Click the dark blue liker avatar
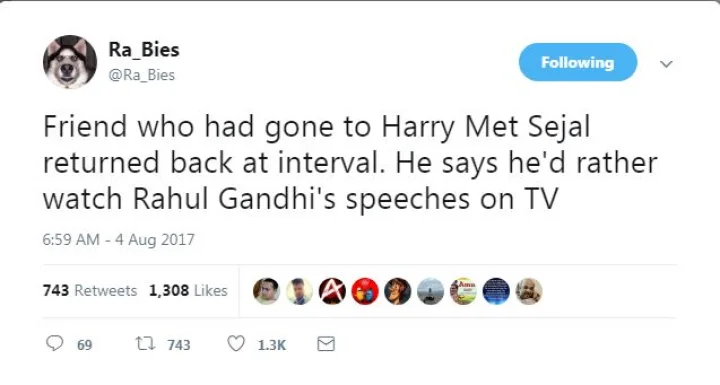720x385 pixels. (x=496, y=291)
